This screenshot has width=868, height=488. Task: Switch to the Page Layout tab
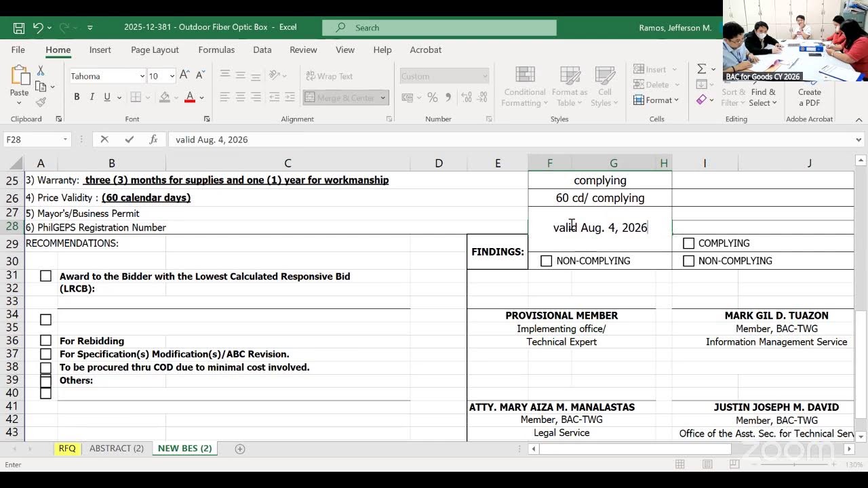[155, 49]
